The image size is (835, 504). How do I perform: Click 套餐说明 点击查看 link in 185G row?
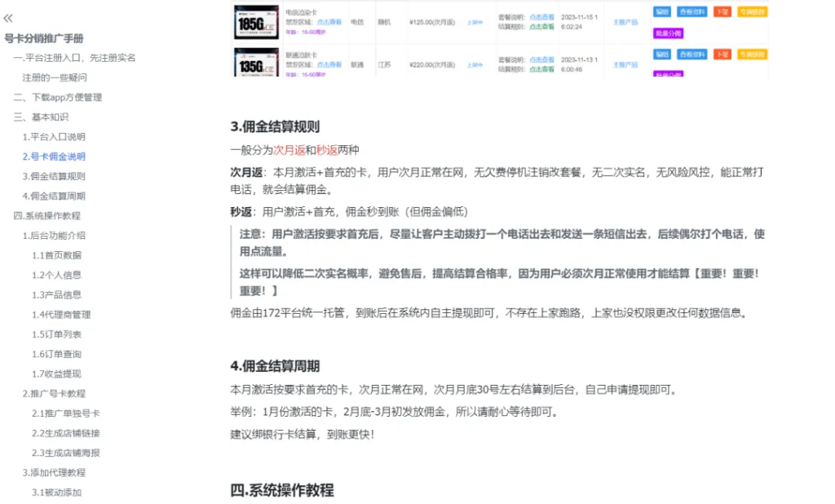[541, 17]
